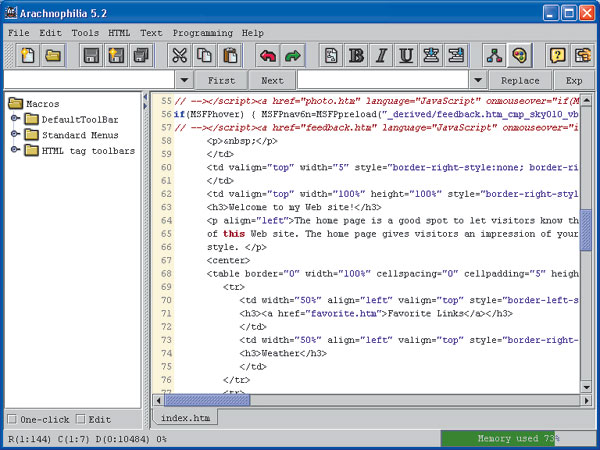The image size is (600, 450).
Task: Click the Save floppy disk icon
Action: [91, 55]
